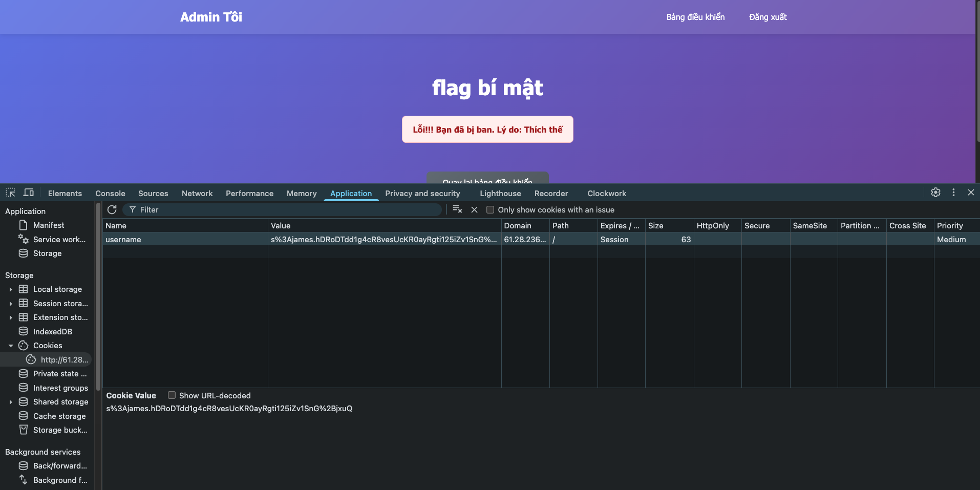Select the username cookie row
Screen dimensions: 980x490
[184, 240]
